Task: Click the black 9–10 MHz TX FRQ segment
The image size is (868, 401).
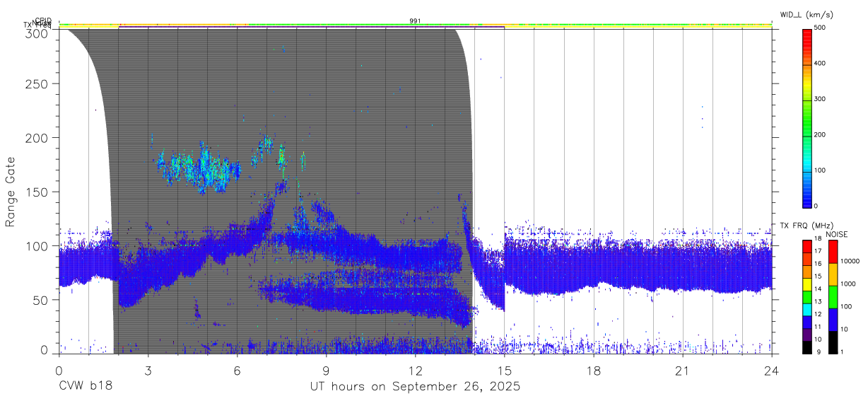Action: [x=807, y=347]
